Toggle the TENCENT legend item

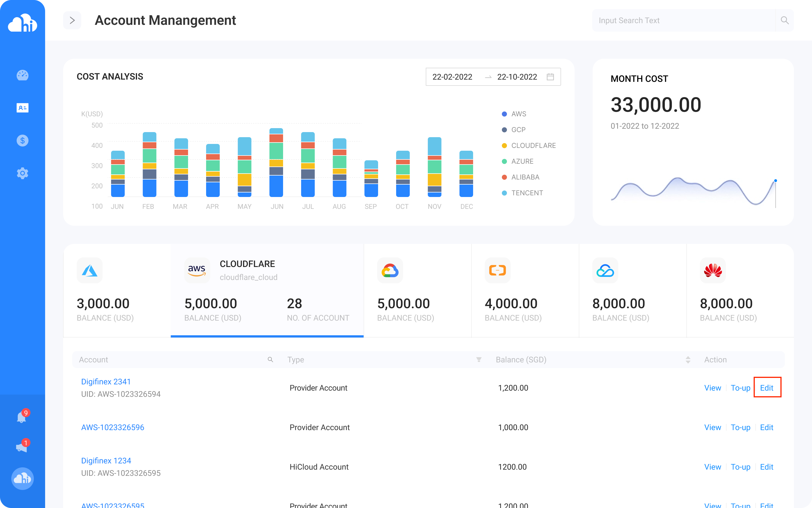(x=522, y=193)
